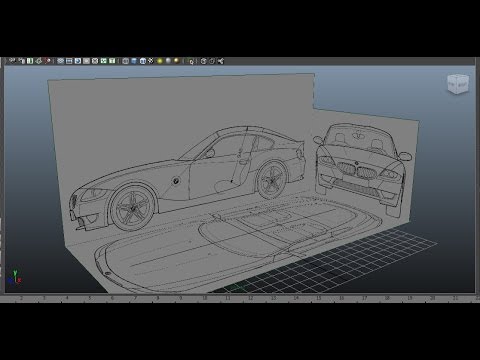
Task: Show the Safe Action overlay
Action: click(104, 61)
